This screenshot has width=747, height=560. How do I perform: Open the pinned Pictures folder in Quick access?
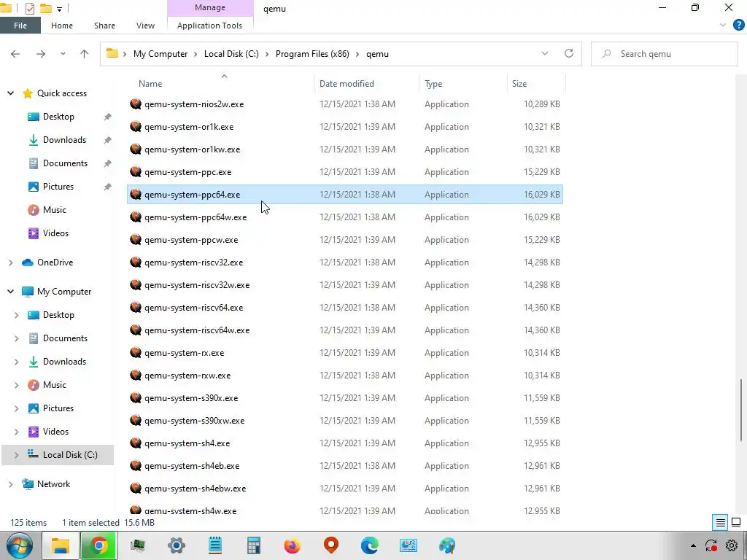(58, 187)
